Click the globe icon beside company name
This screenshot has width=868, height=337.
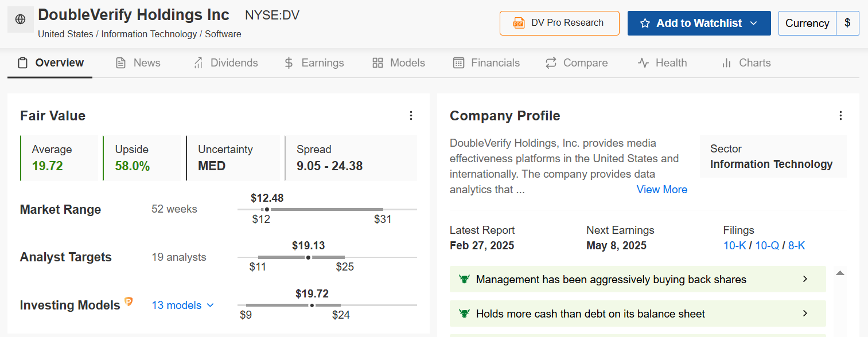tap(21, 19)
